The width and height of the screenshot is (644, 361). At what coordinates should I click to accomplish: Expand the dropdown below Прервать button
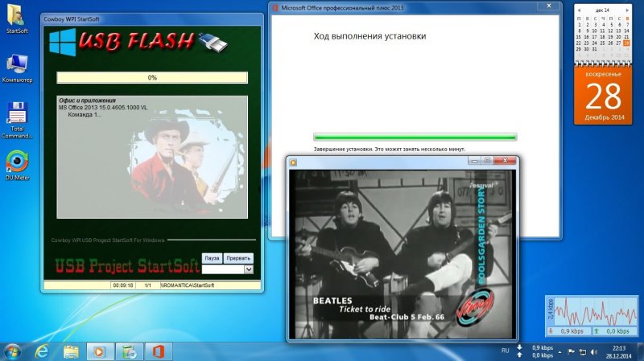249,269
